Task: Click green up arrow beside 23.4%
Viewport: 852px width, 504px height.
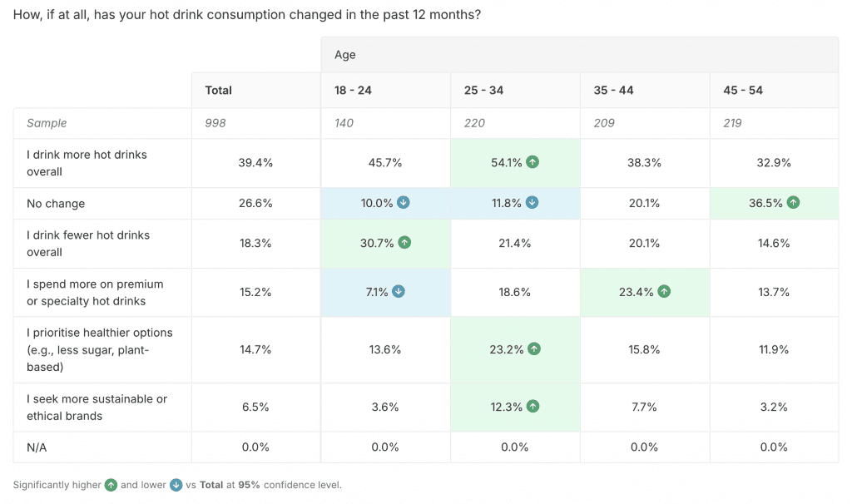Action: (x=663, y=291)
